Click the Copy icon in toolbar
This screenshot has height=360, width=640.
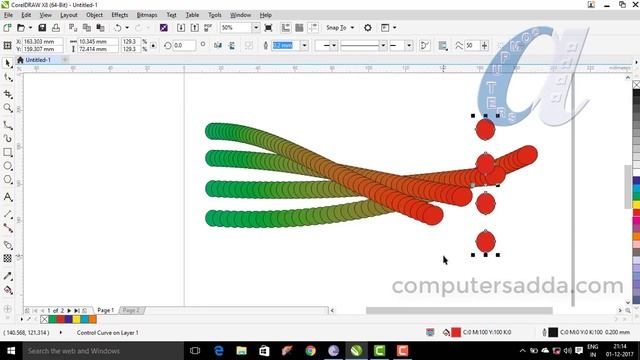(x=87, y=28)
